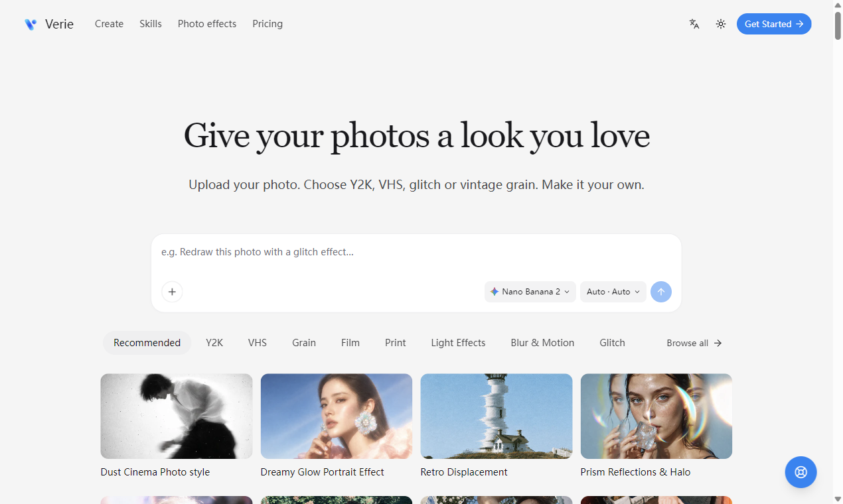Click the scrollbar down arrow
Viewport: 843px width, 504px height.
[x=838, y=499]
